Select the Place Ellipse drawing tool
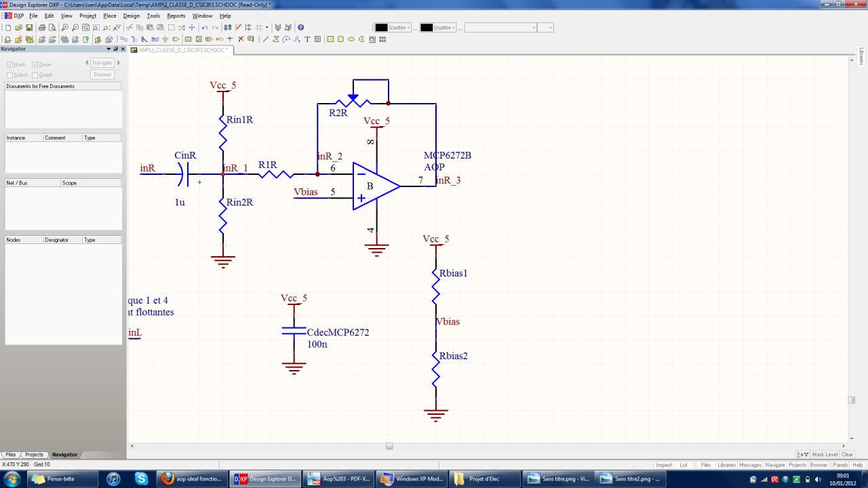 [x=351, y=39]
